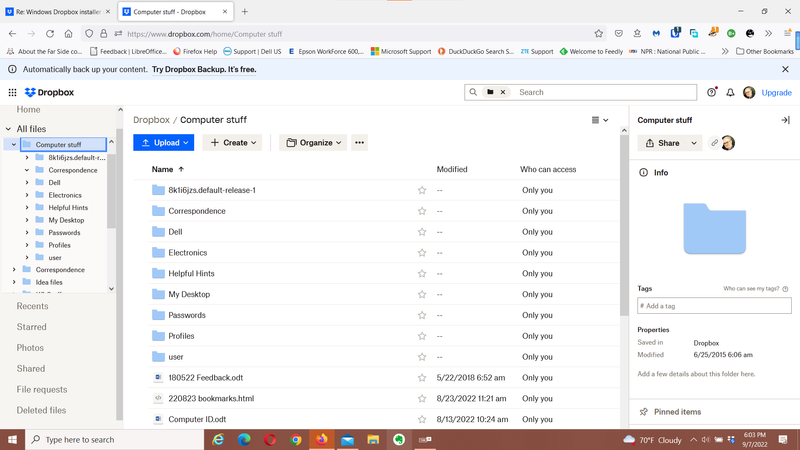The height and width of the screenshot is (450, 800).
Task: Open File Explorer from taskbar
Action: [373, 439]
